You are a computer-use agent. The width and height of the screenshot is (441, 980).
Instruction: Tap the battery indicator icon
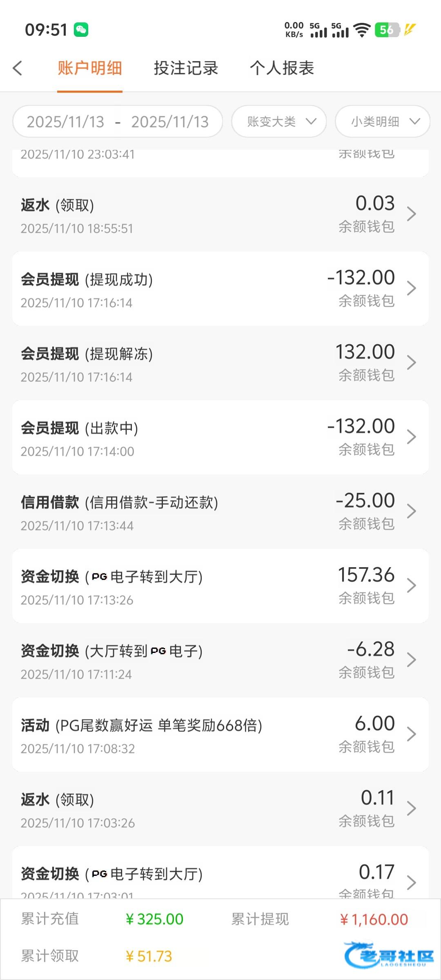(x=387, y=30)
